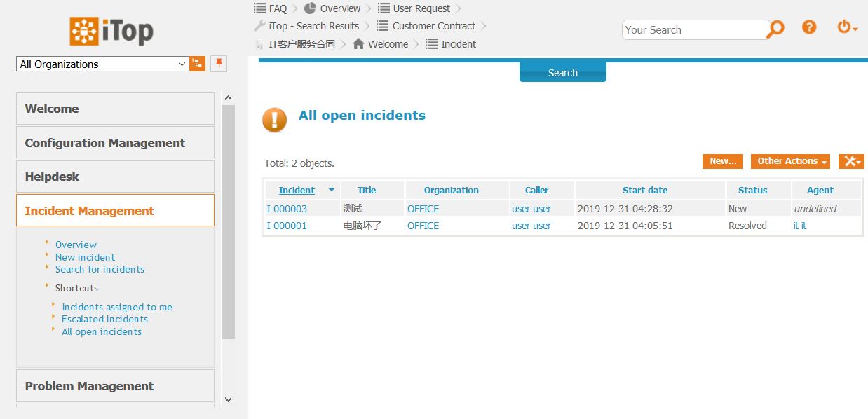Open incident I-000003
Viewport: 868px width, 419px height.
click(x=287, y=209)
